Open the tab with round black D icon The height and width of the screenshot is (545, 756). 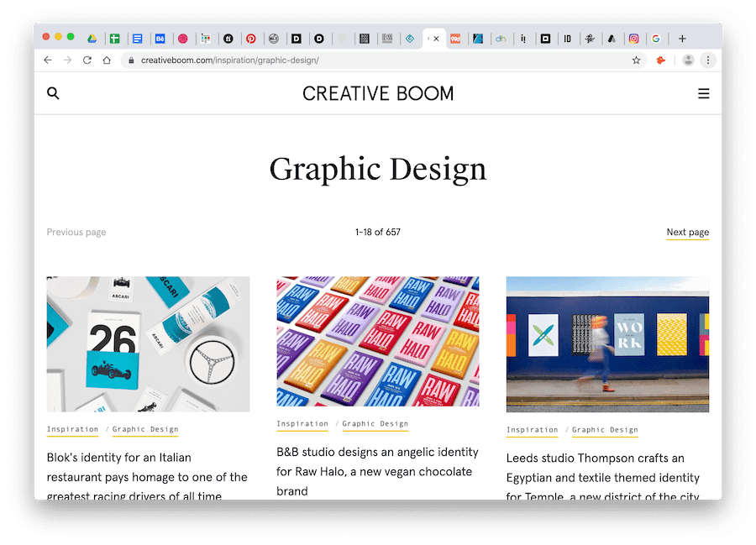pos(319,39)
